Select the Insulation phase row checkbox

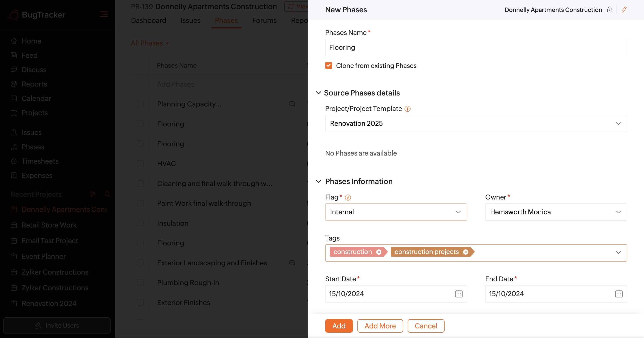click(x=140, y=223)
